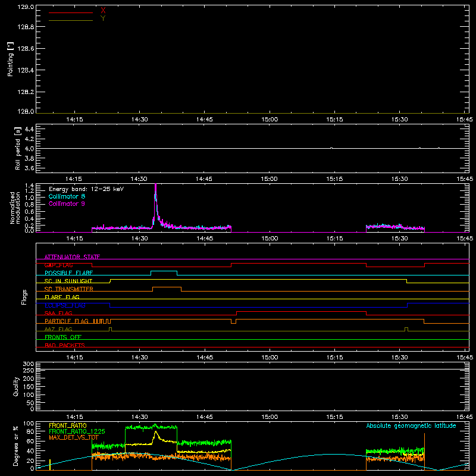
Task: Select the red X legend line sample
Action: (x=71, y=12)
